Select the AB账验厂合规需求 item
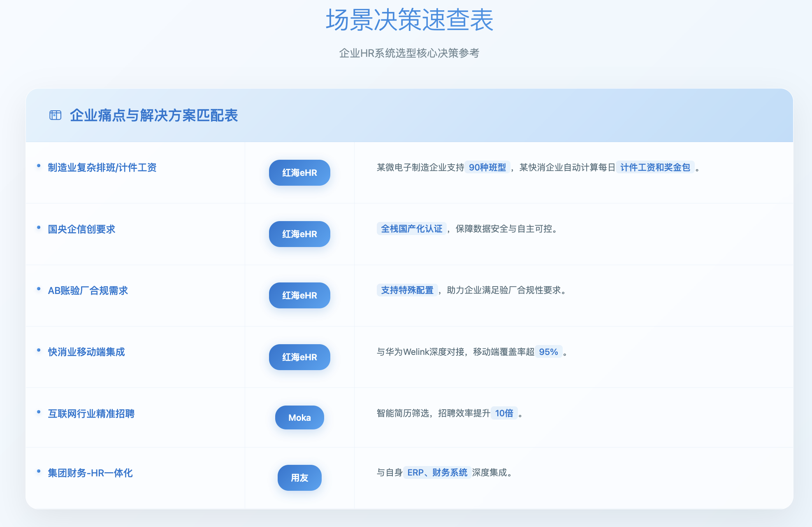The image size is (812, 527). click(x=88, y=291)
